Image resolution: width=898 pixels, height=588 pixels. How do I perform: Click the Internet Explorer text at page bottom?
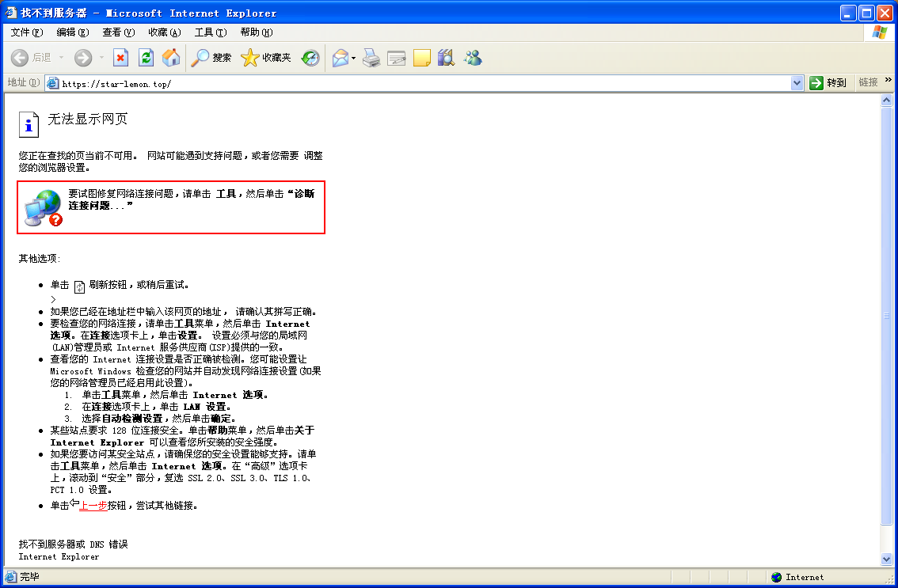(59, 556)
